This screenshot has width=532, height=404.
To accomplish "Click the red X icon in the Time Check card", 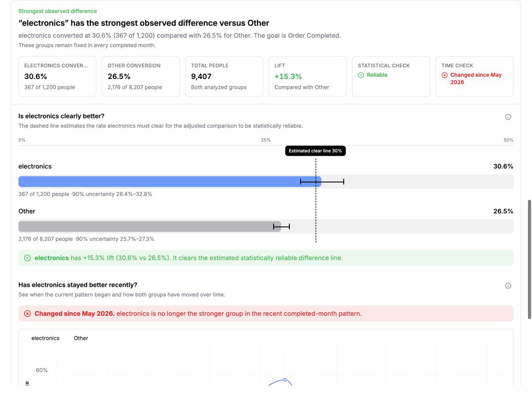I will coord(444,75).
